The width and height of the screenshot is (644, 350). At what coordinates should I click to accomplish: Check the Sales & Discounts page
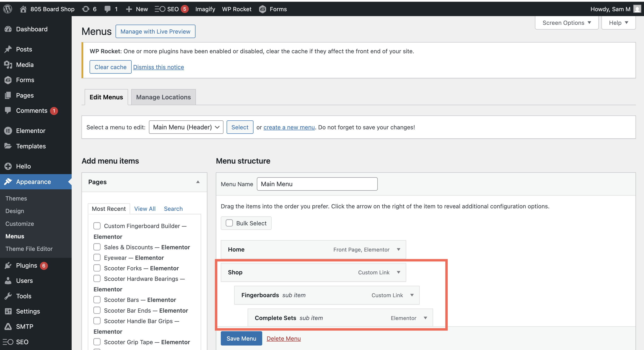click(x=97, y=247)
